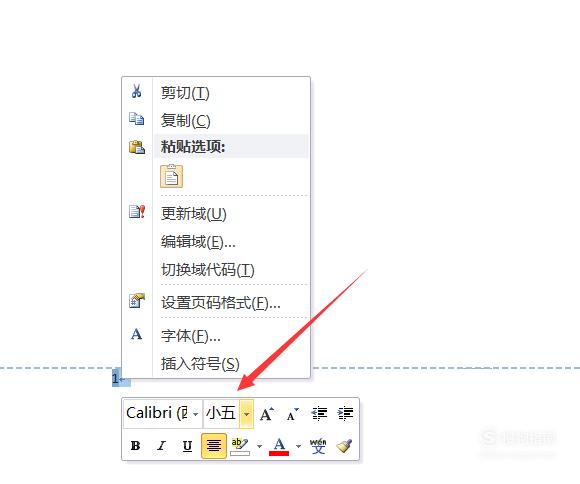Open the font size dropdown arrow
The image size is (580, 484).
pos(246,414)
